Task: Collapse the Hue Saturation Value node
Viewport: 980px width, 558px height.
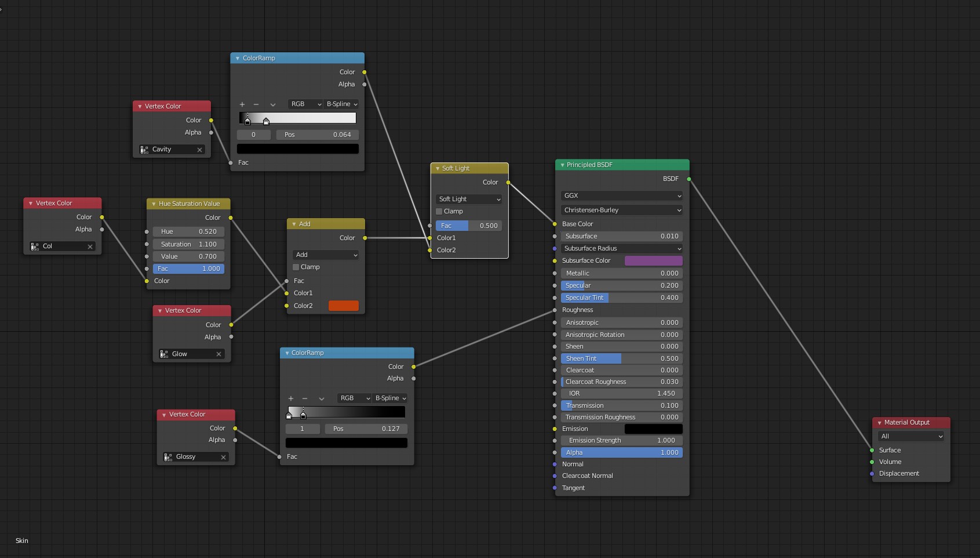Action: pos(154,204)
